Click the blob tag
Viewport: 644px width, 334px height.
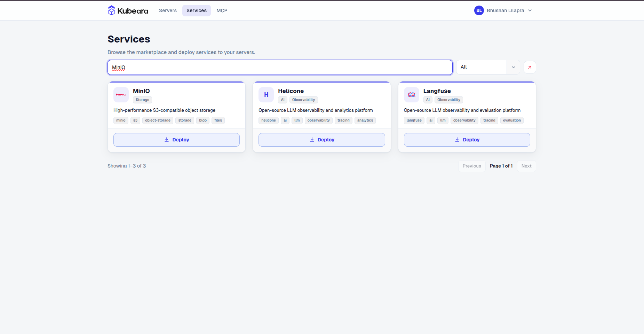click(x=203, y=121)
